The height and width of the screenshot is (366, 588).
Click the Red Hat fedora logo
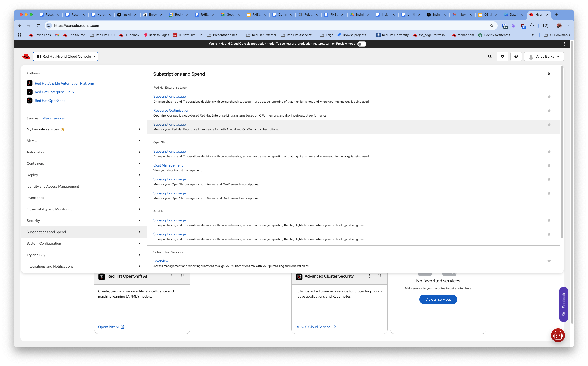(x=26, y=56)
